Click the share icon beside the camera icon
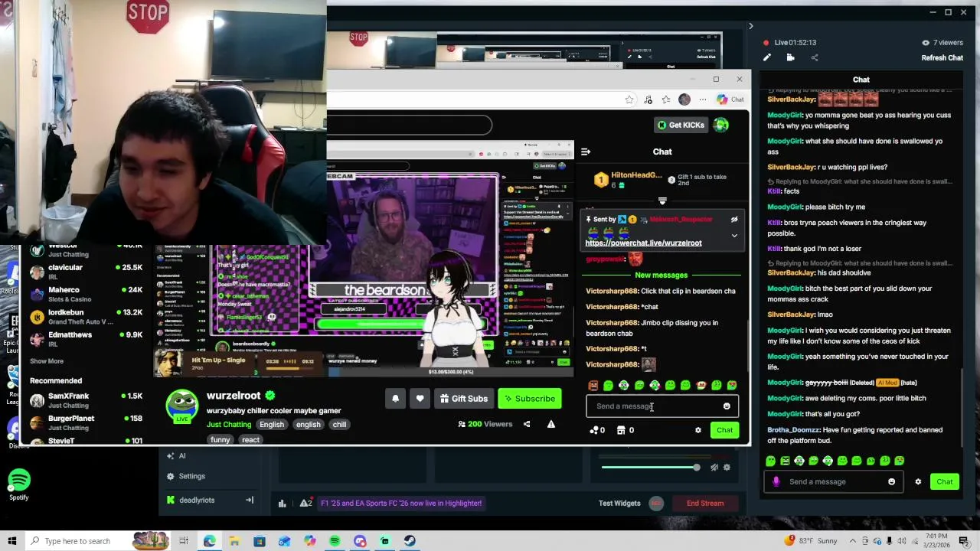This screenshot has height=551, width=980. (815, 58)
